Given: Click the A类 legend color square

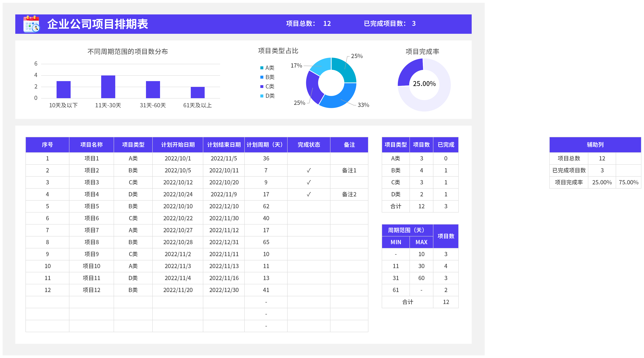Looking at the screenshot, I should pyautogui.click(x=262, y=68).
